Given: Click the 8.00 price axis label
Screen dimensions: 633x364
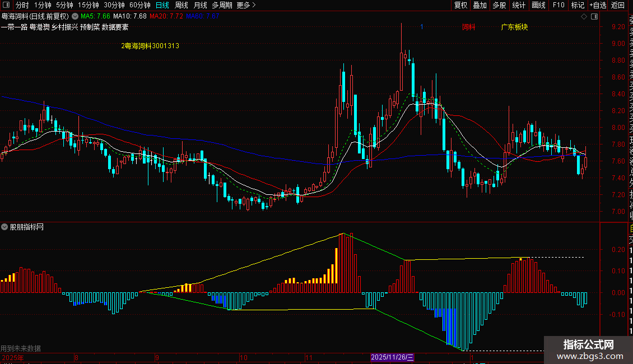Looking at the screenshot, I should [x=618, y=128].
